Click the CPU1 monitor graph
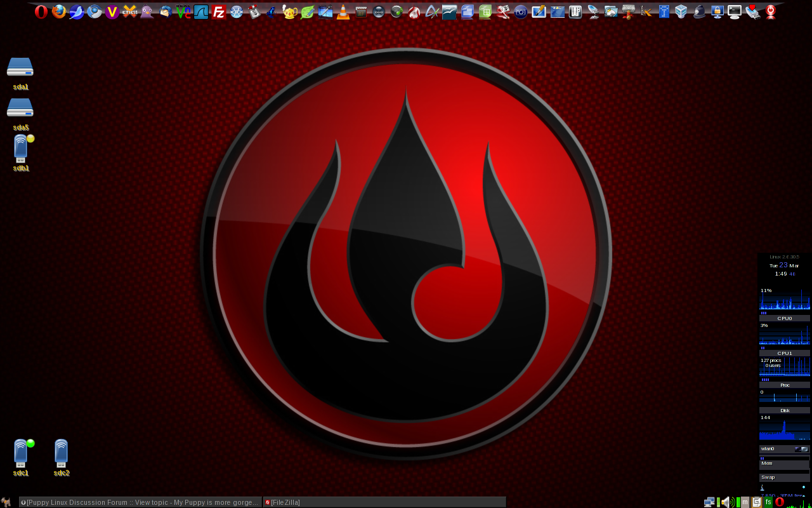 [x=785, y=334]
